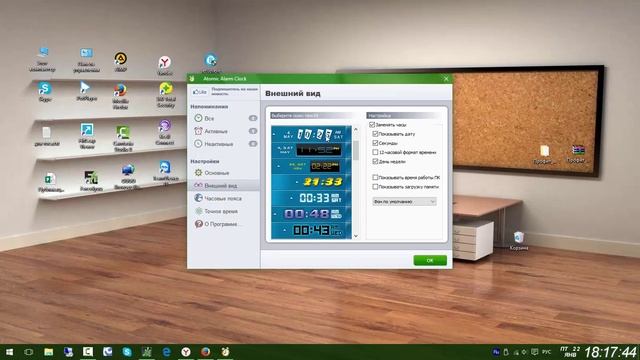Open the Часовые пояса settings page
Viewport: 640px width, 360px height.
223,198
